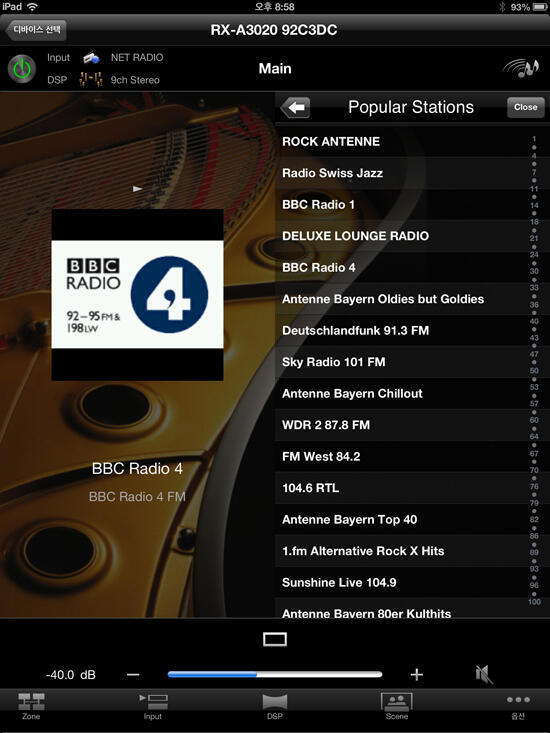Click the volume slider bar
The height and width of the screenshot is (733, 550).
(275, 674)
